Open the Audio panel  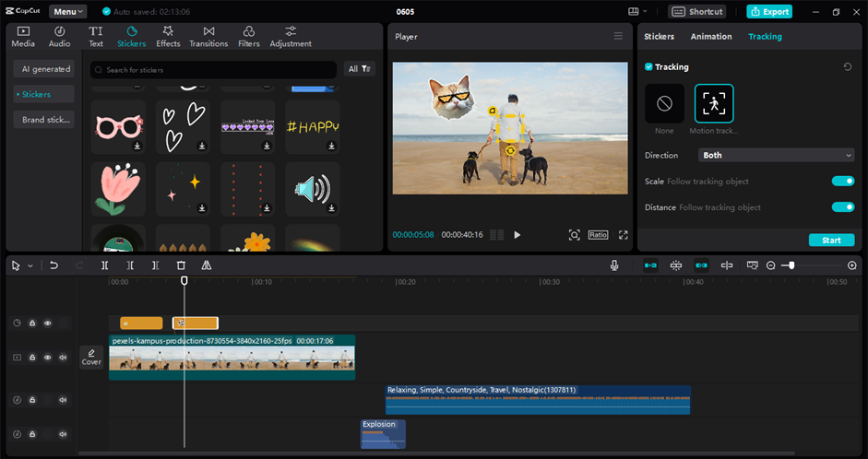click(x=59, y=37)
